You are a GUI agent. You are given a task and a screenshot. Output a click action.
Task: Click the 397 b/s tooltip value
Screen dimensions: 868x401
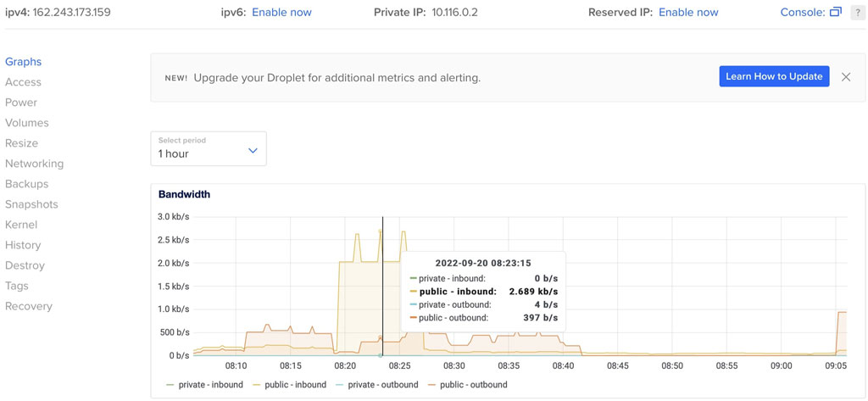click(x=540, y=318)
